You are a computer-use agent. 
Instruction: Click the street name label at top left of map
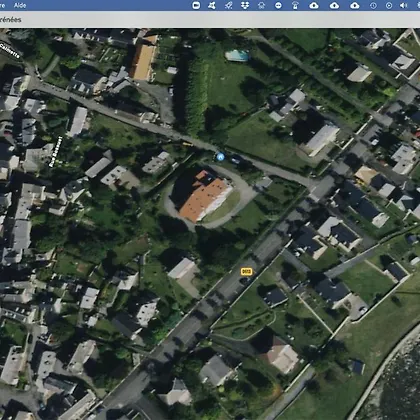9,50
